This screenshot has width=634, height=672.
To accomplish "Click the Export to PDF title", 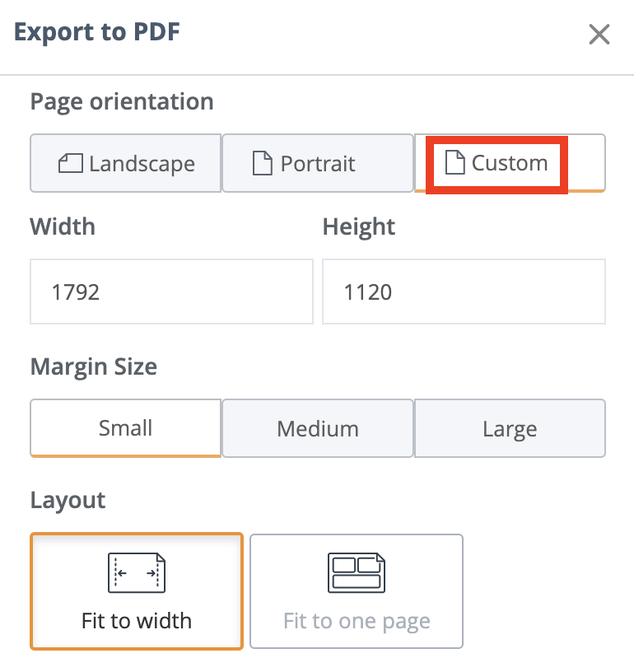I will click(x=97, y=32).
